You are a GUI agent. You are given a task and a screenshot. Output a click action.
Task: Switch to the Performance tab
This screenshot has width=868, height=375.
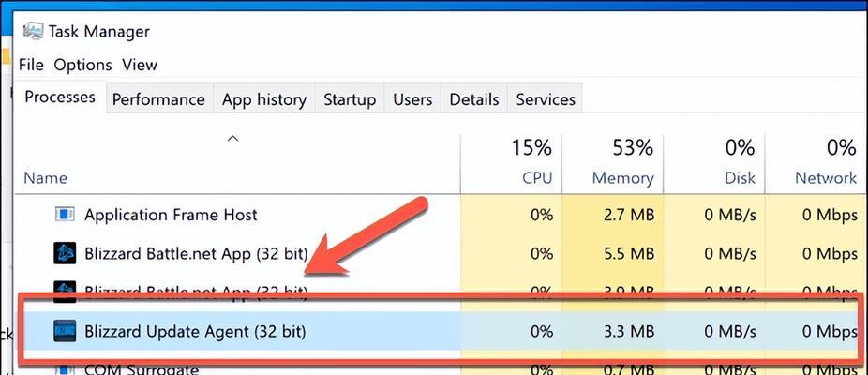[x=158, y=99]
